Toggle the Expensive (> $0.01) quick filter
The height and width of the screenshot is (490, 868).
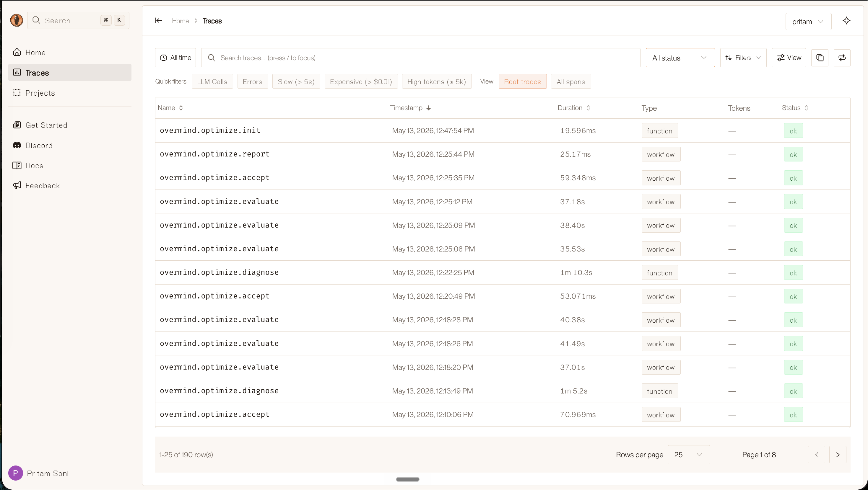click(x=361, y=81)
